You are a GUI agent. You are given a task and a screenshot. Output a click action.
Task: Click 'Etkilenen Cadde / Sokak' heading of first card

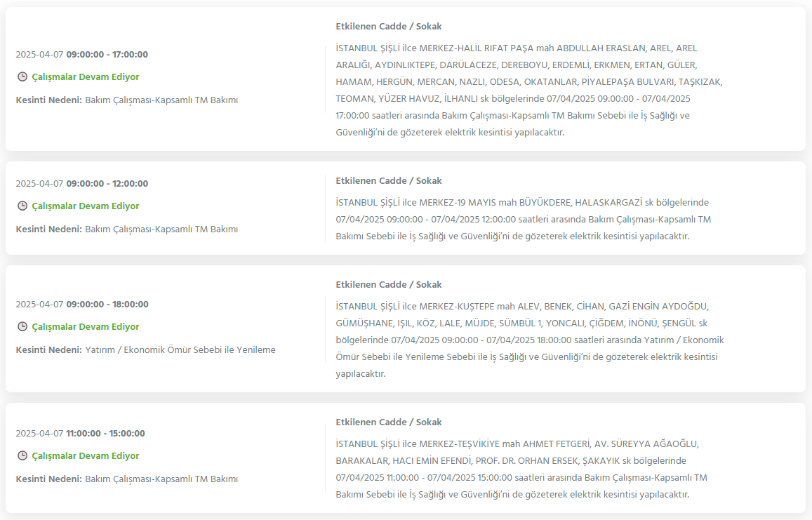click(388, 27)
